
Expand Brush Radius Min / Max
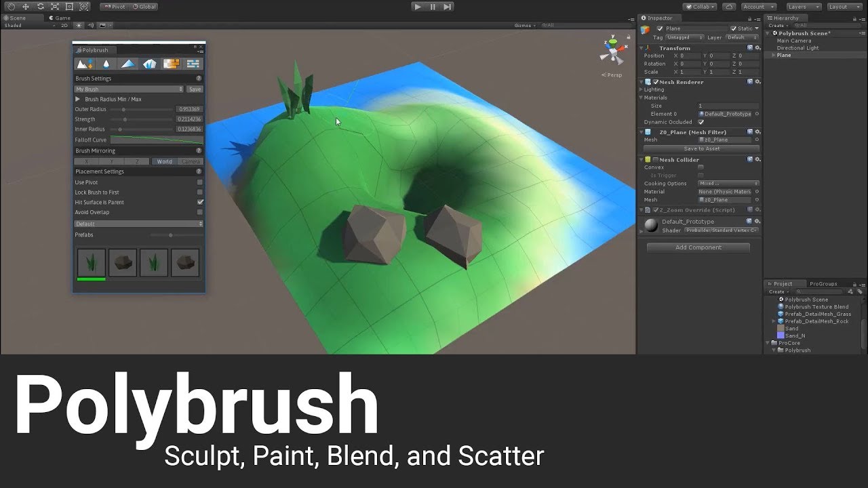[x=77, y=99]
